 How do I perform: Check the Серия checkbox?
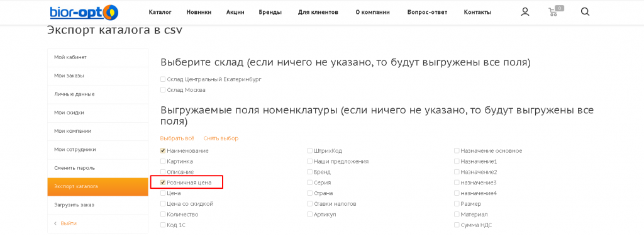coord(309,183)
